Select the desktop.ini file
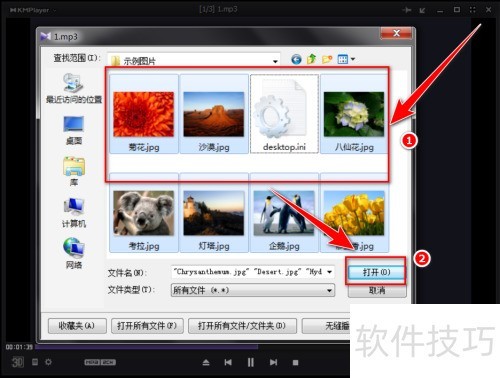The height and width of the screenshot is (378, 500). 284,114
